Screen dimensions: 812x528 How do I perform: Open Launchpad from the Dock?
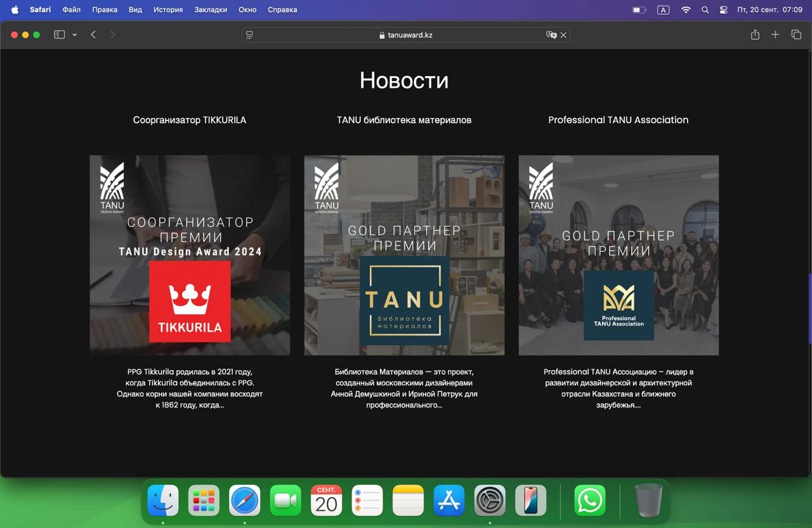click(204, 501)
